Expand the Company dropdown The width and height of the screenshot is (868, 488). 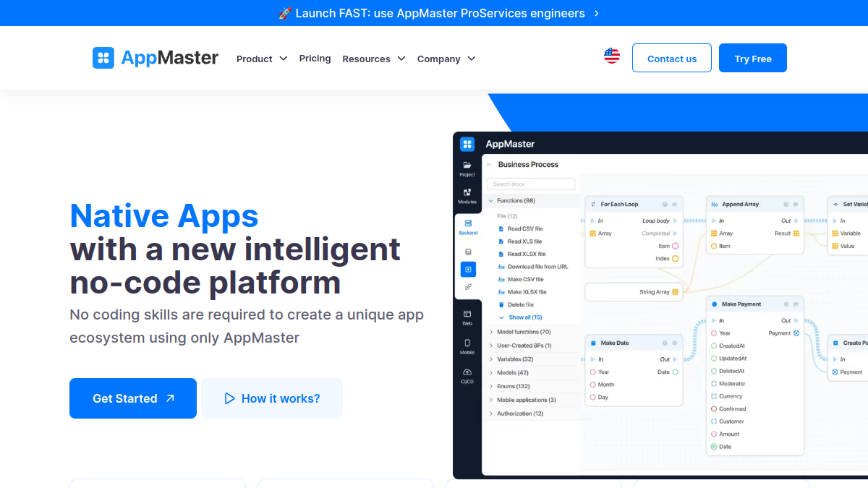pos(446,59)
